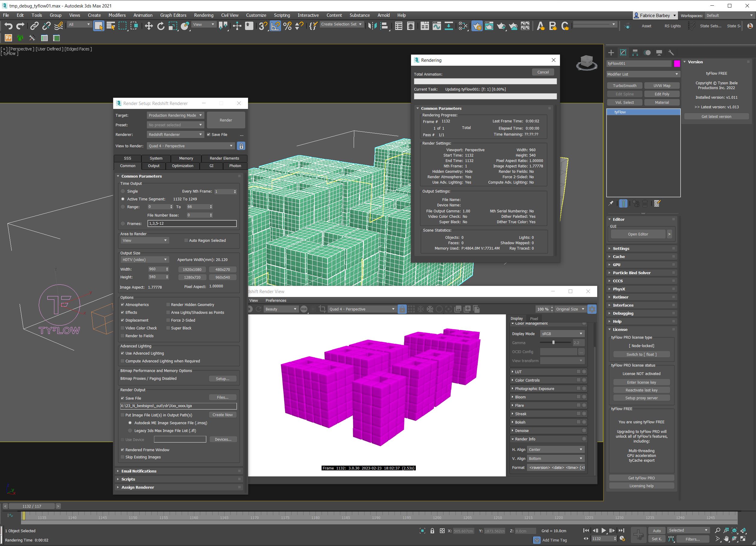The height and width of the screenshot is (546, 756).
Task: Click the Render button
Action: point(226,120)
